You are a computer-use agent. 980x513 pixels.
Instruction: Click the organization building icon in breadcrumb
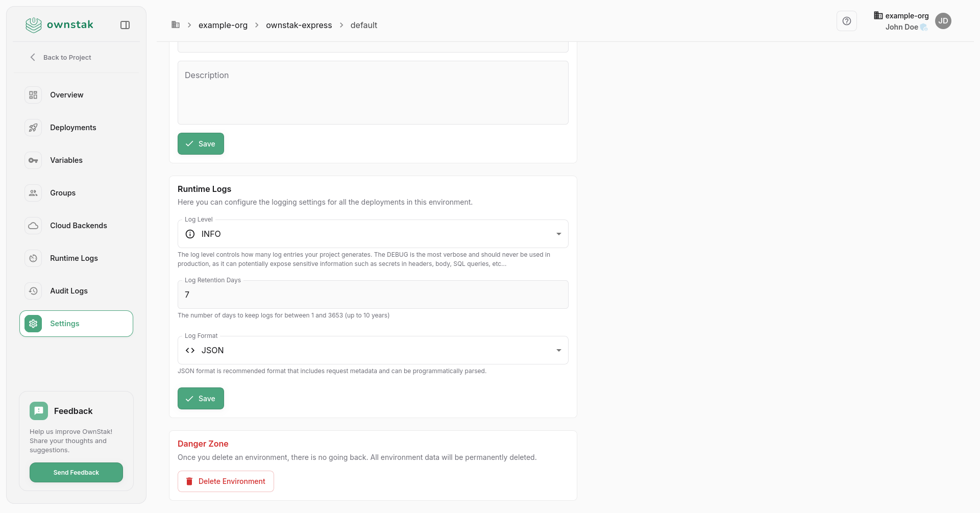tap(176, 25)
